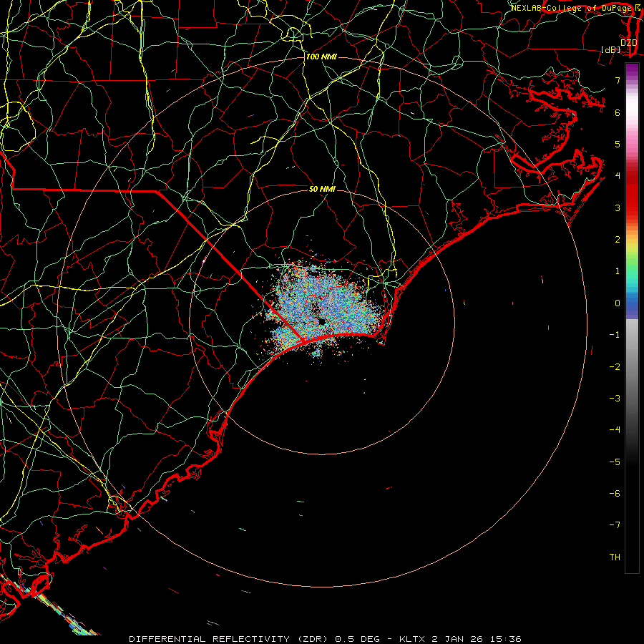This screenshot has width=644, height=644.
Task: Click "(ZDR)" in the bottom caption
Action: pos(313,639)
